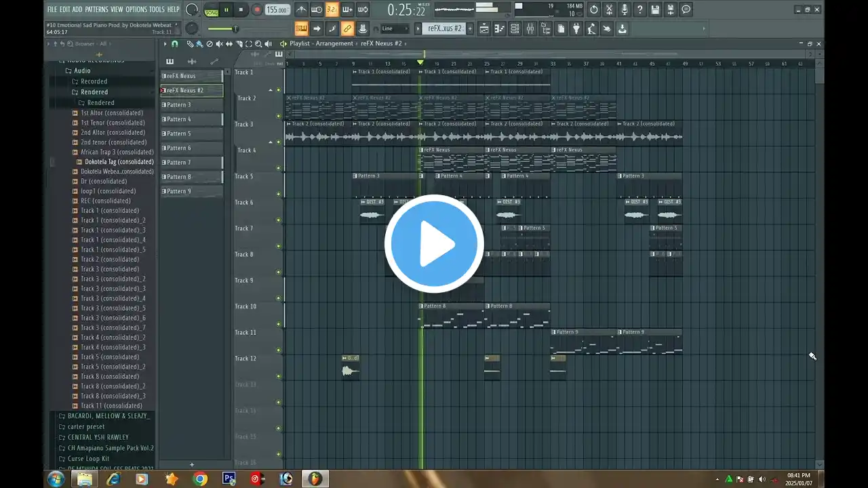Toggle wait for input to start playing
The width and height of the screenshot is (868, 488).
point(317,9)
